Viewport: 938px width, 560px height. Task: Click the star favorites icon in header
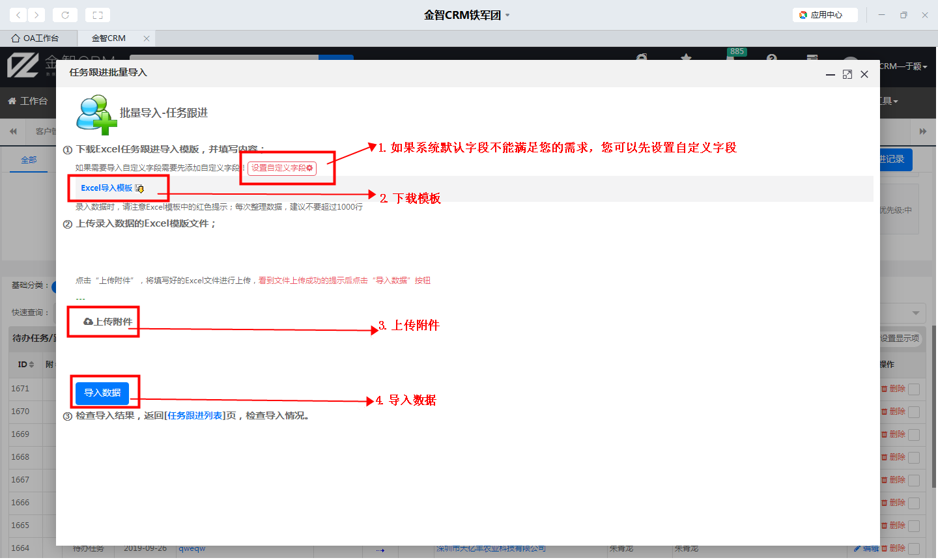click(x=686, y=58)
